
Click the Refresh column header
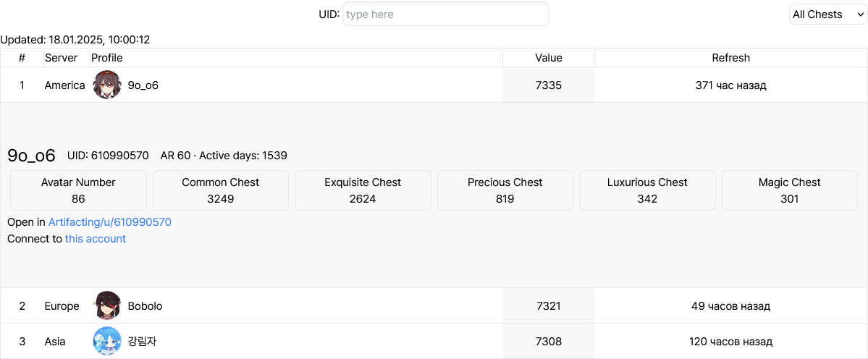730,57
